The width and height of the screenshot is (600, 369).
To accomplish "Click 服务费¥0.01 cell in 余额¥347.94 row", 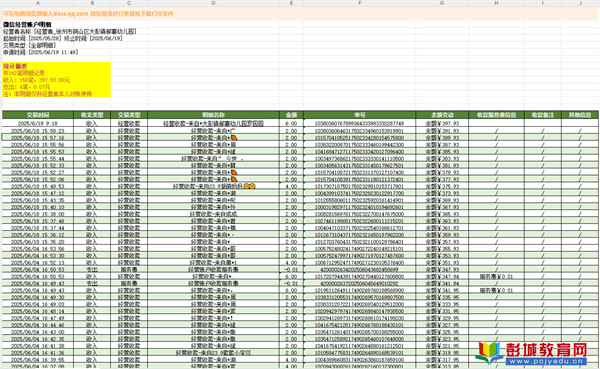I will tap(496, 276).
